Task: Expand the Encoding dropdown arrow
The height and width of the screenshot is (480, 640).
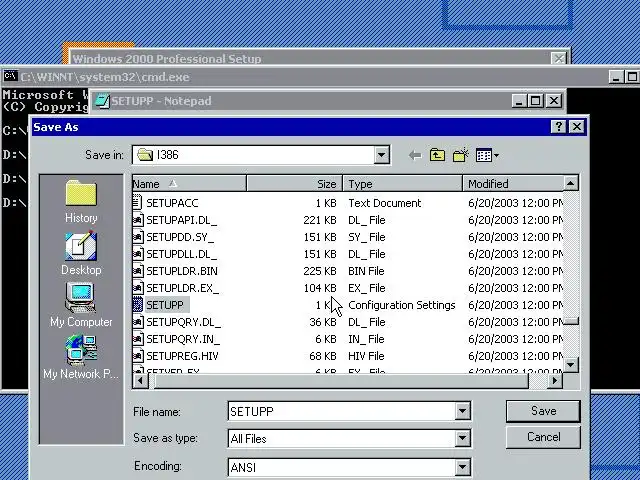Action: 462,467
